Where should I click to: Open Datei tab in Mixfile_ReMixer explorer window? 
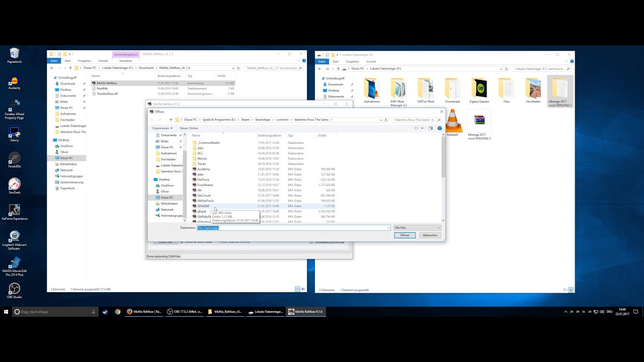54,61
